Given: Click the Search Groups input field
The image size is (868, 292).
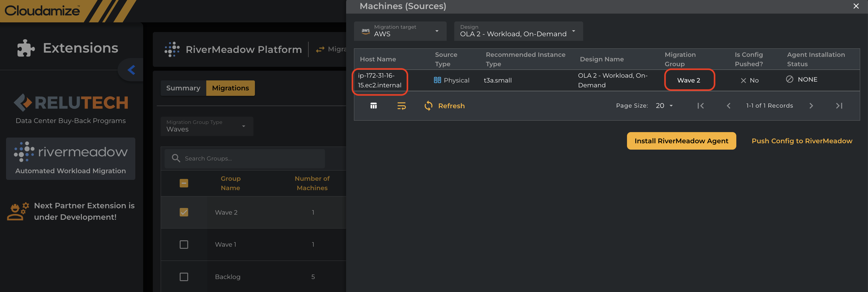Looking at the screenshot, I should pos(245,158).
